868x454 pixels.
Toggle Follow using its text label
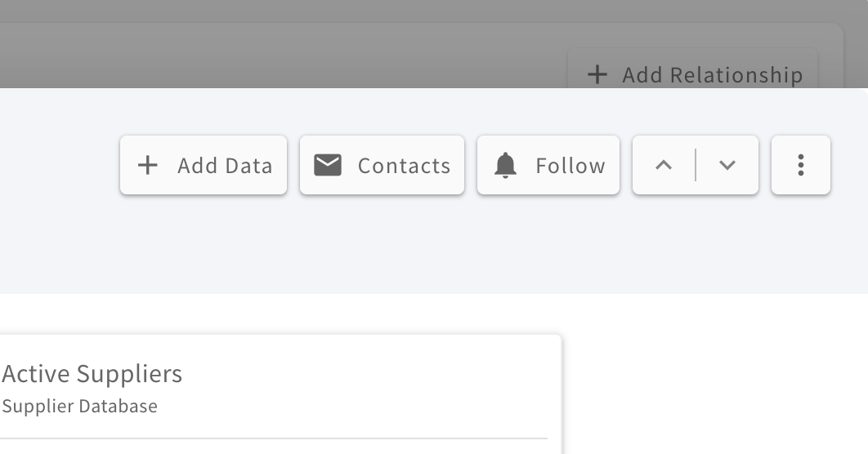570,166
